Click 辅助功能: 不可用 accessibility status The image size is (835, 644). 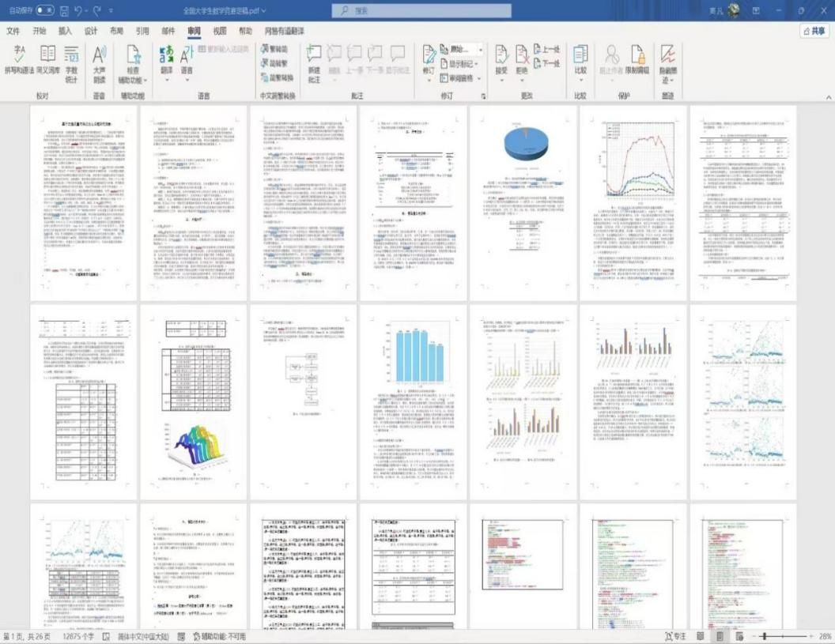pyautogui.click(x=219, y=636)
